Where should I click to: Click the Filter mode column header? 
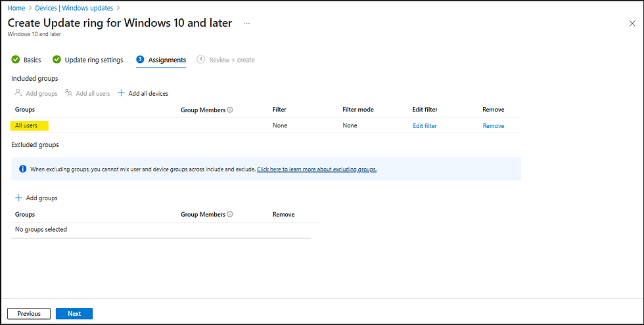(x=358, y=110)
